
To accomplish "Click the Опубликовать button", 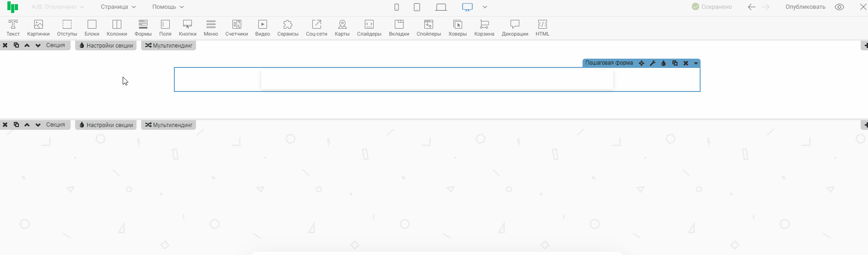I will click(805, 7).
